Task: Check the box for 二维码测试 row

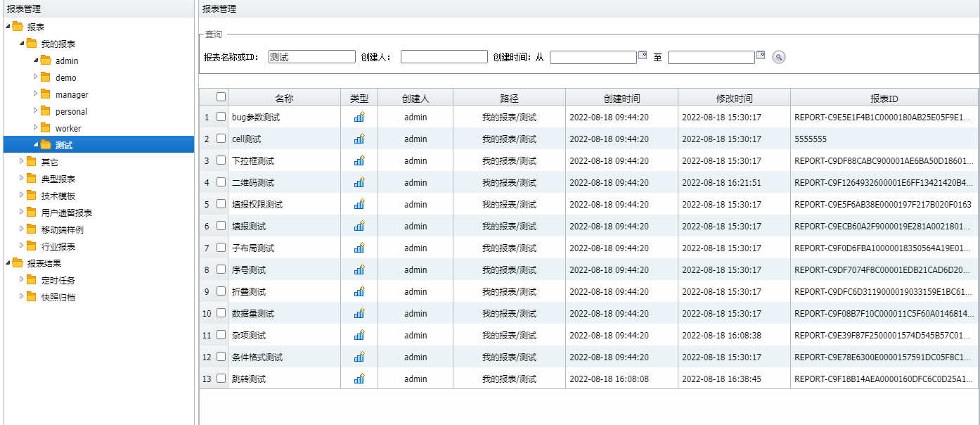Action: (x=221, y=182)
